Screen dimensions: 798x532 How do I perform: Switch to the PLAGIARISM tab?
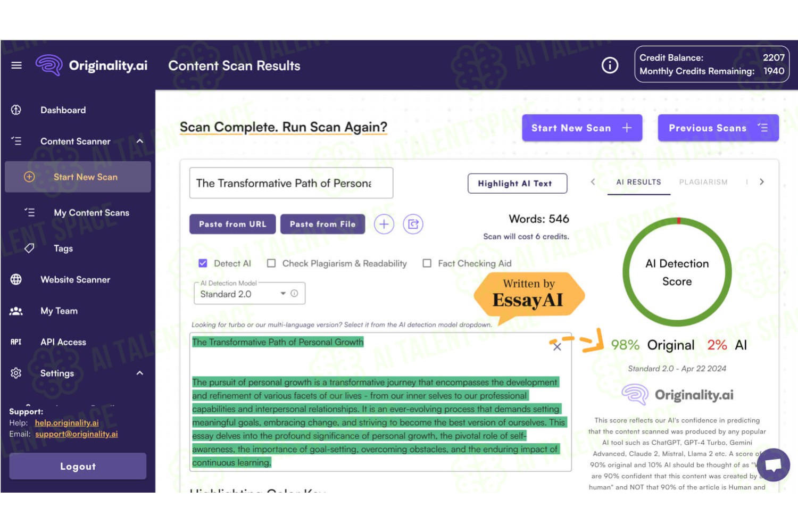pos(703,182)
